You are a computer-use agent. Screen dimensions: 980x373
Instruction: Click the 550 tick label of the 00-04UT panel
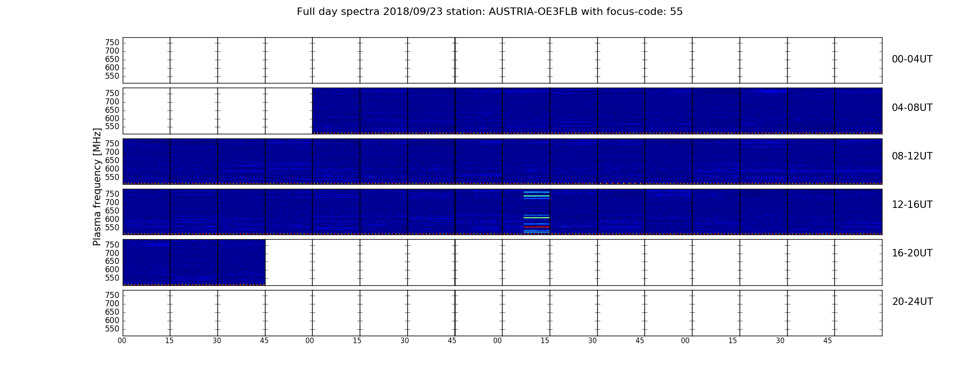(x=112, y=76)
